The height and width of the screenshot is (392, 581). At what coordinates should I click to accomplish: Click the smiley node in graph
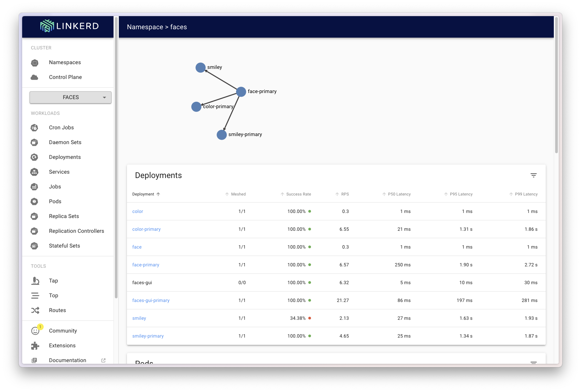[200, 68]
